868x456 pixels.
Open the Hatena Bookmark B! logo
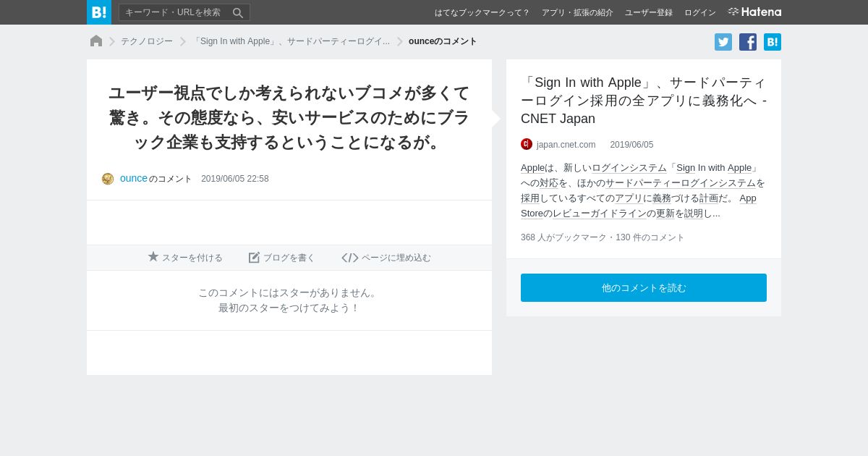tap(99, 12)
